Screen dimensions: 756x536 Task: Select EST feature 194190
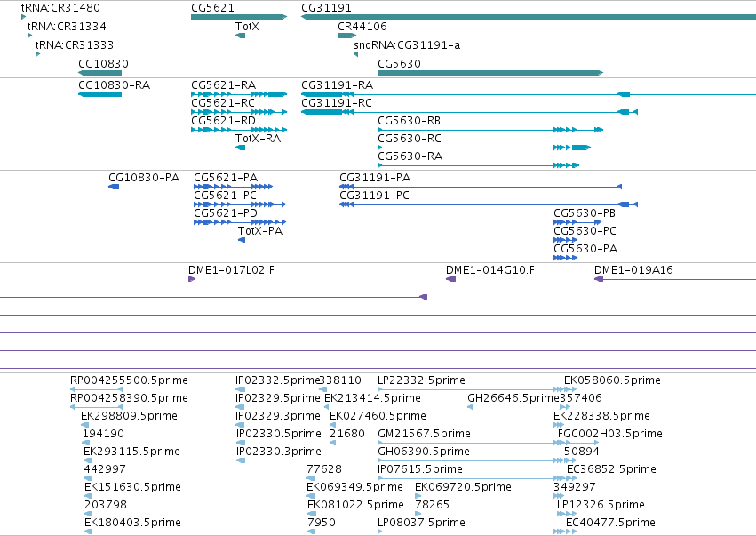(x=87, y=444)
